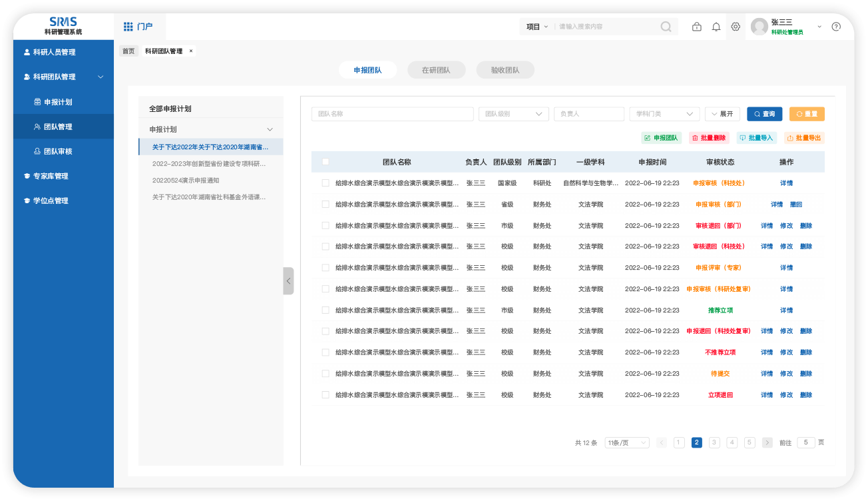Open the settings gear icon
Screen dimensions: 868x501
point(736,27)
